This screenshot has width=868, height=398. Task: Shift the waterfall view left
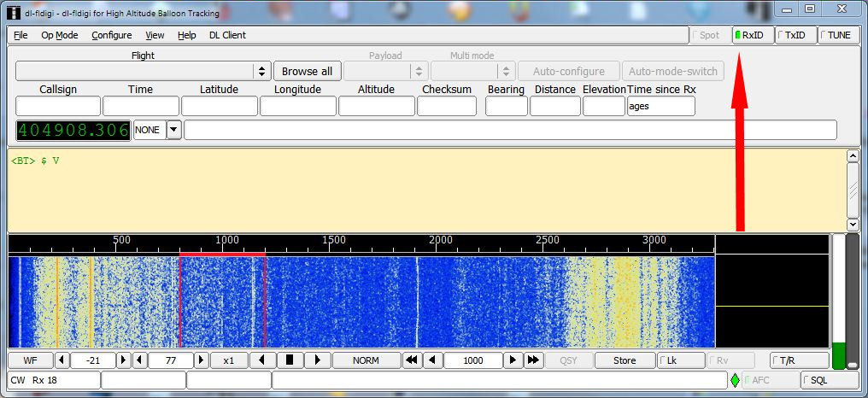click(262, 360)
